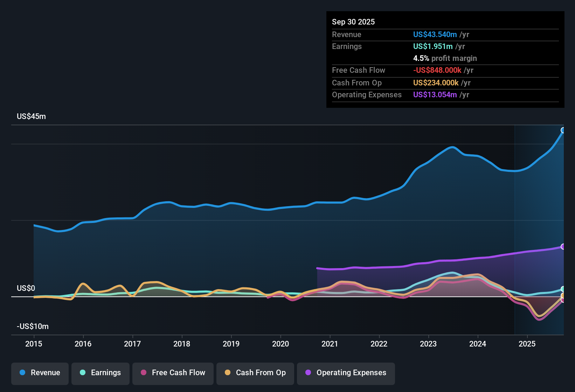Select the Revenue endpoint marker on the chart
This screenshot has height=392, width=575.
563,130
